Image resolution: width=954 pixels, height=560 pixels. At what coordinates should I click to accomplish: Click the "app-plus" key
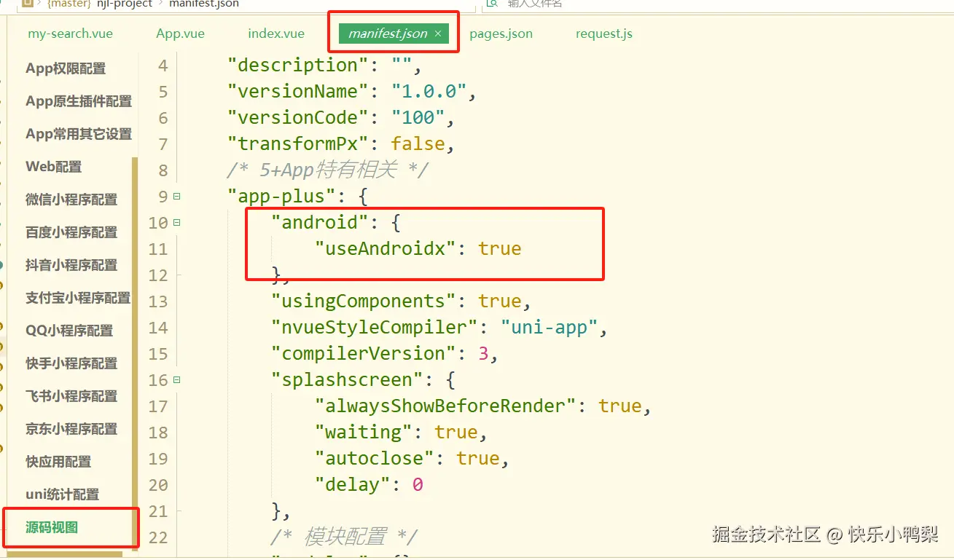point(281,197)
